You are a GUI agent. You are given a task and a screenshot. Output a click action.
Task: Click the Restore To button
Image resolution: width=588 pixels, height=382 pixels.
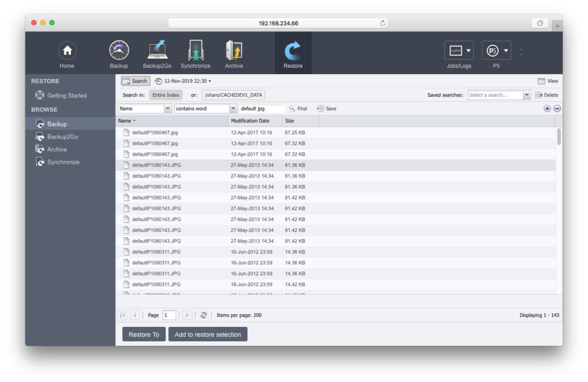coord(144,334)
